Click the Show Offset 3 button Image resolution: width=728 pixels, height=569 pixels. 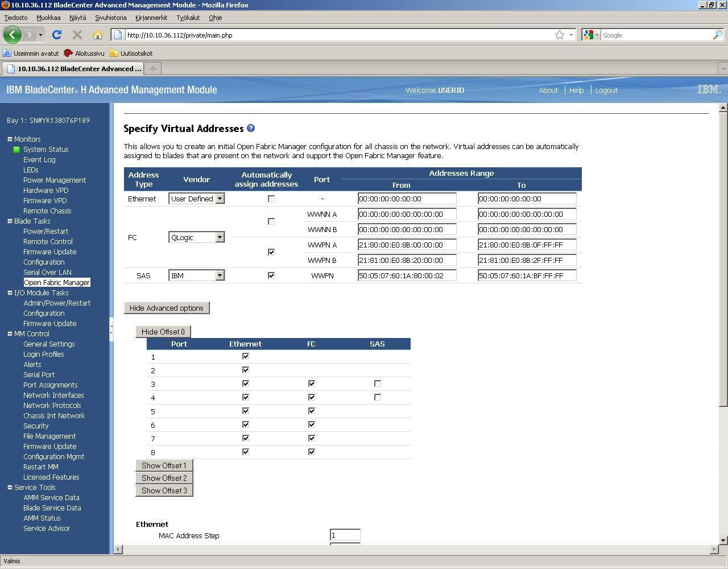[x=164, y=490]
